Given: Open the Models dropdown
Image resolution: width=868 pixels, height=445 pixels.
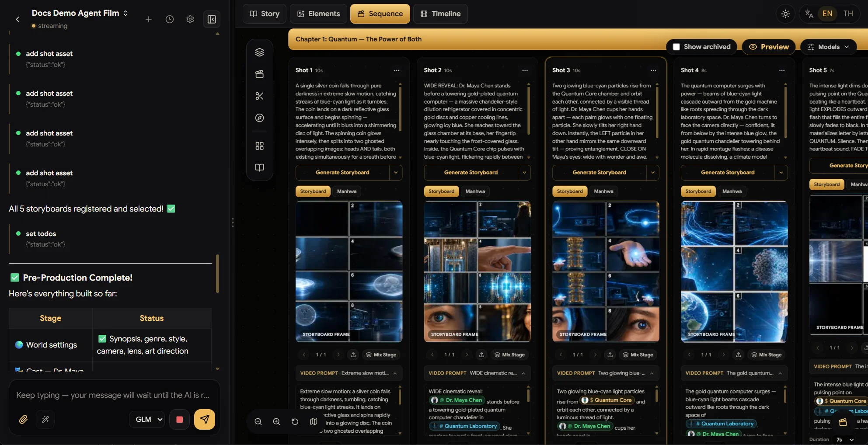Looking at the screenshot, I should pyautogui.click(x=828, y=47).
